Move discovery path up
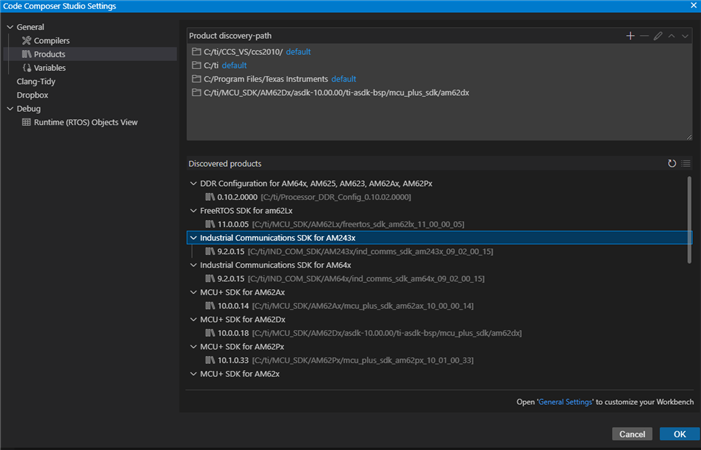701x450 pixels. 671,36
